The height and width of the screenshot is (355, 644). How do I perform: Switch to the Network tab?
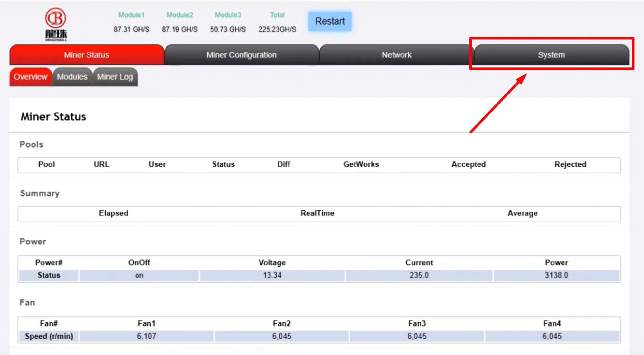(396, 55)
